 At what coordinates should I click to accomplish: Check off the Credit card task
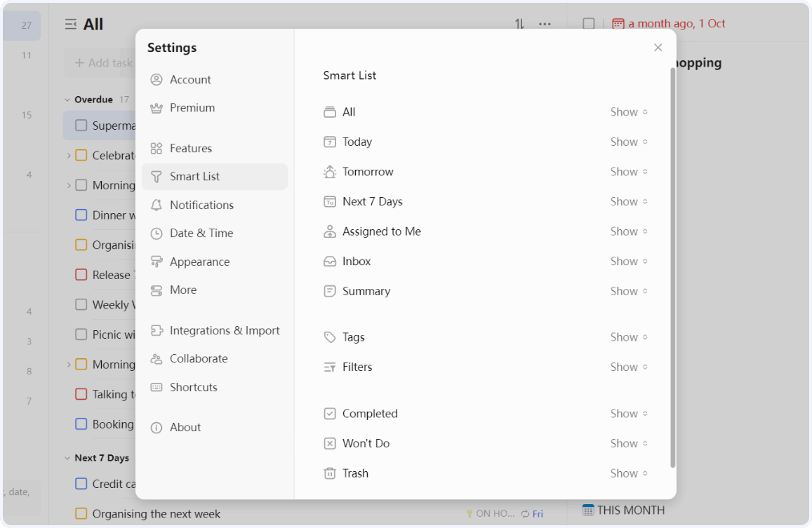[81, 484]
